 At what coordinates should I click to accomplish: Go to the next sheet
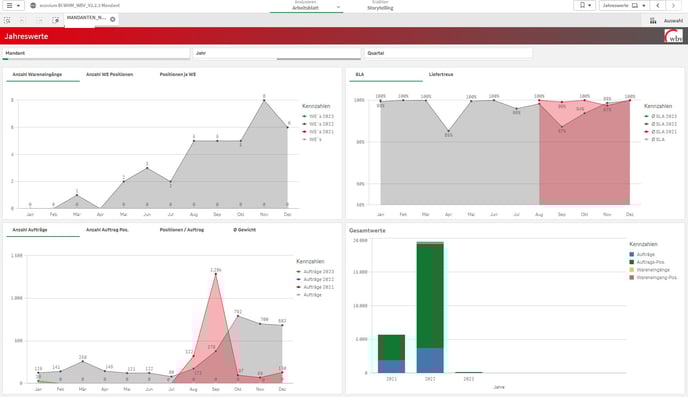point(673,5)
